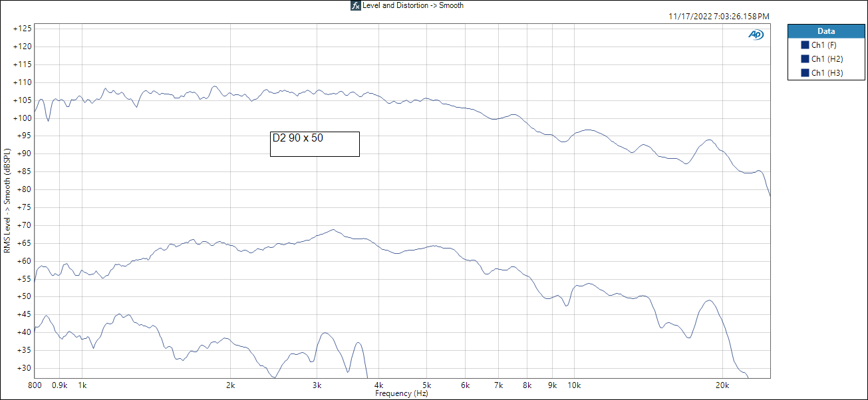Click the Frequency (Hz) axis title
868x400 pixels.
coord(401,393)
